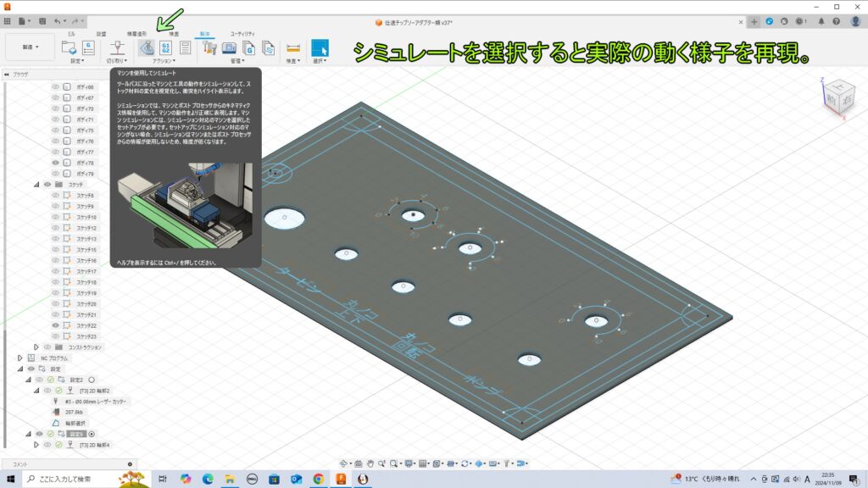Click the ViewCube in the canvas corner

838,98
